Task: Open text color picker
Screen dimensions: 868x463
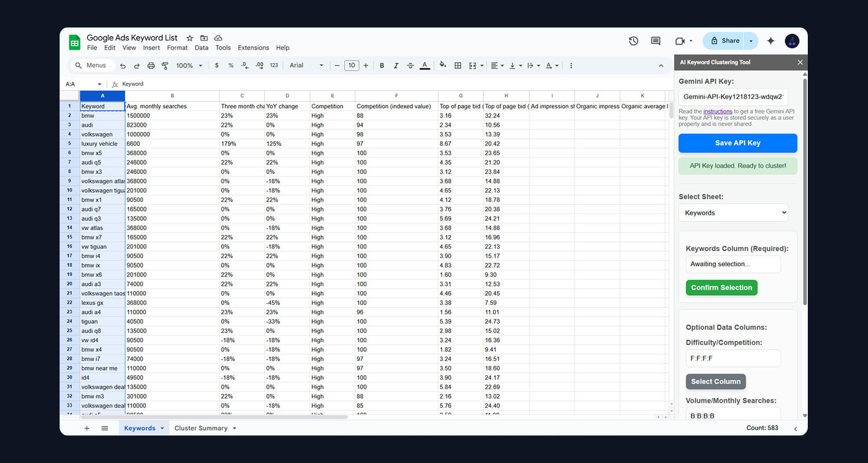Action: tap(425, 65)
